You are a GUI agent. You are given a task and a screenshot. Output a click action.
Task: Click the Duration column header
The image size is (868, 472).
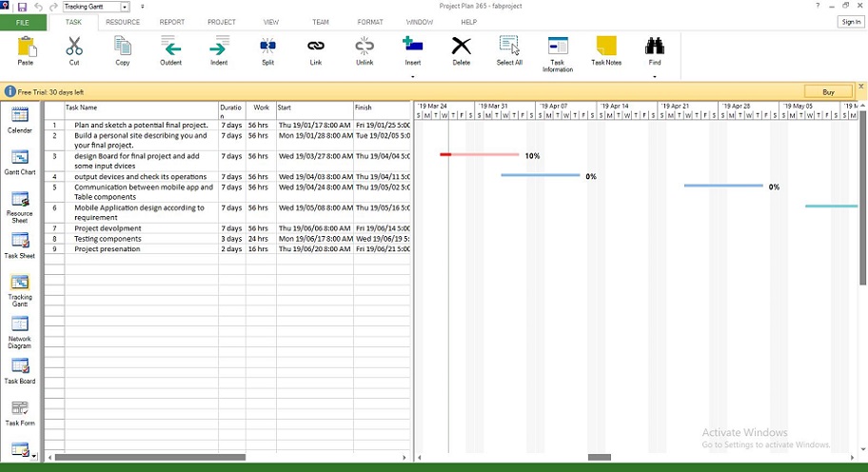coord(232,110)
